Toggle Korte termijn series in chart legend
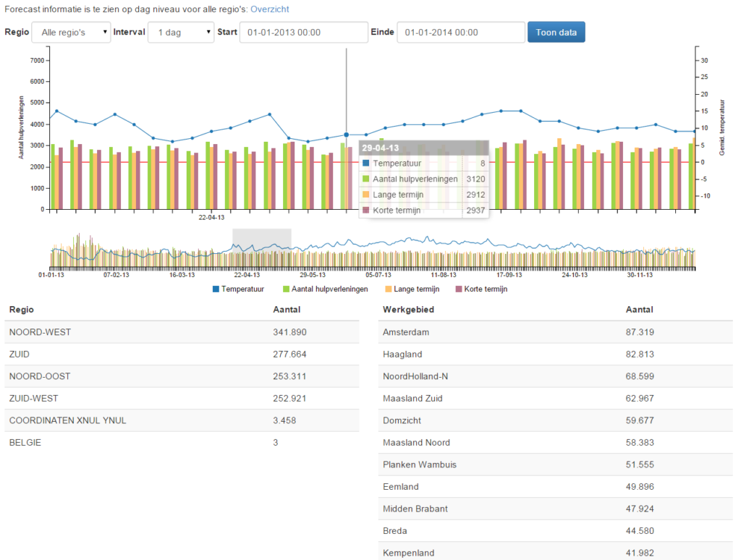This screenshot has height=560, width=741. click(x=481, y=289)
